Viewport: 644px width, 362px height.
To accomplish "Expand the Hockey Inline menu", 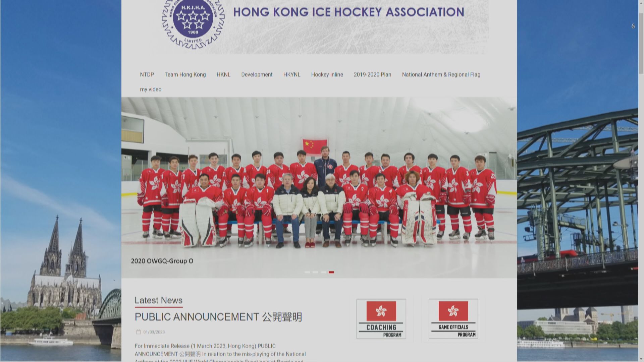I will (x=327, y=74).
